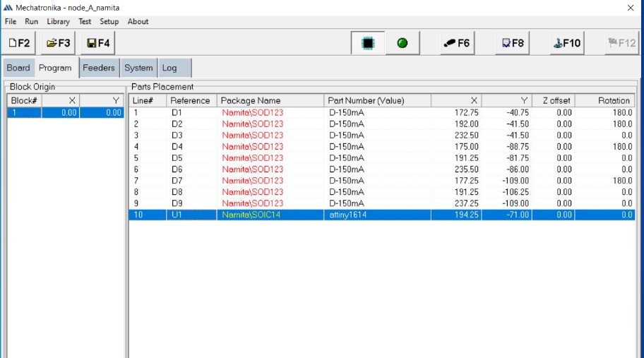The width and height of the screenshot is (644, 358).
Task: Open the Setup menu
Action: point(109,21)
